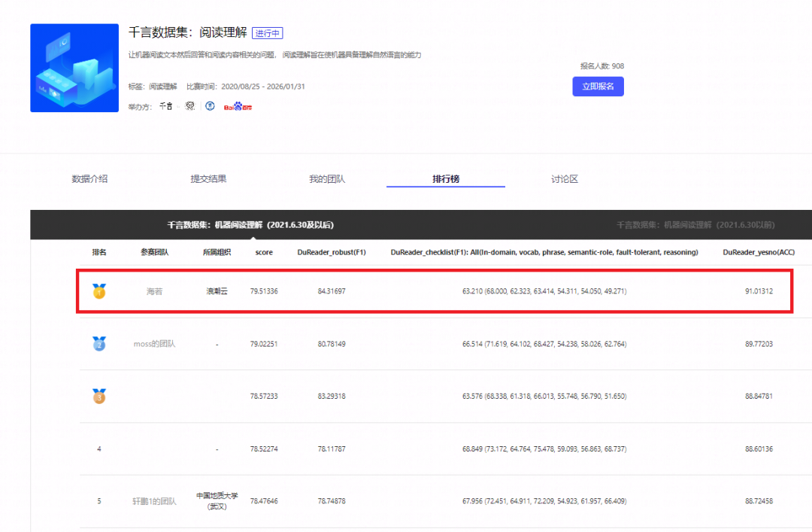The height and width of the screenshot is (532, 812).
Task: Click checklist result starting 68.849
Action: (x=544, y=449)
